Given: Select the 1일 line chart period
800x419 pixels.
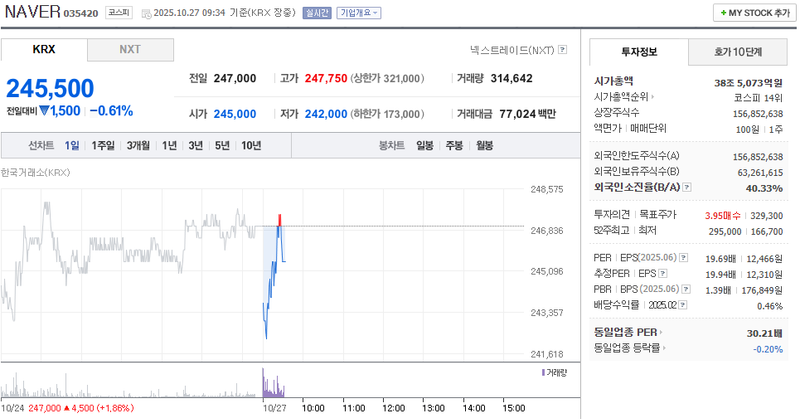Looking at the screenshot, I should click(x=72, y=145).
